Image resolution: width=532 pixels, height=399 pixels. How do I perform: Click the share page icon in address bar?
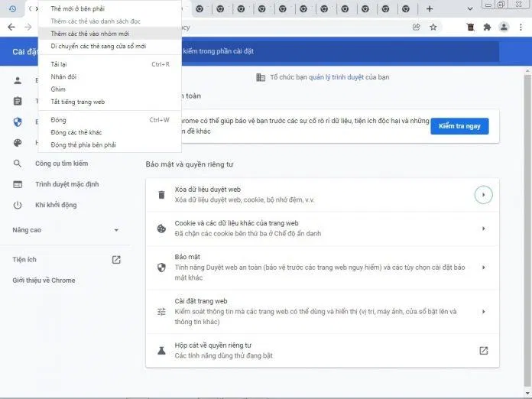[x=417, y=27]
